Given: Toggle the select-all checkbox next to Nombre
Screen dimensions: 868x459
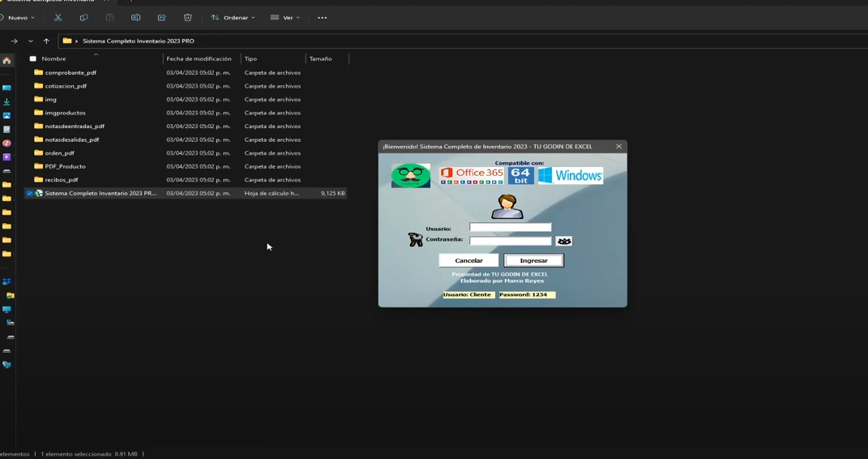Looking at the screenshot, I should tap(32, 58).
